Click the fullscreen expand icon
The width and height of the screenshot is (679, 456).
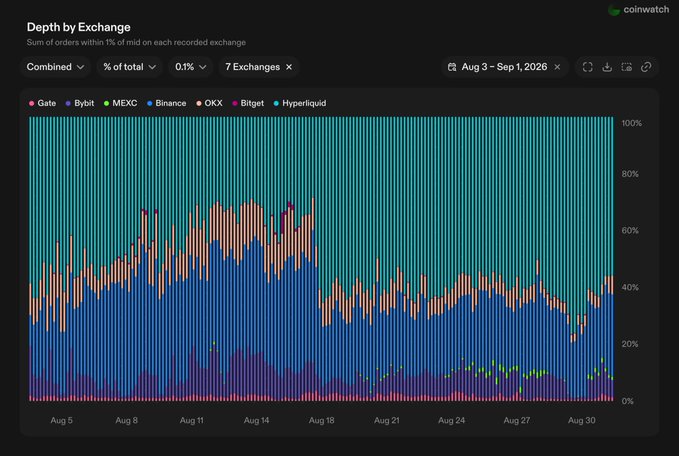coord(588,67)
